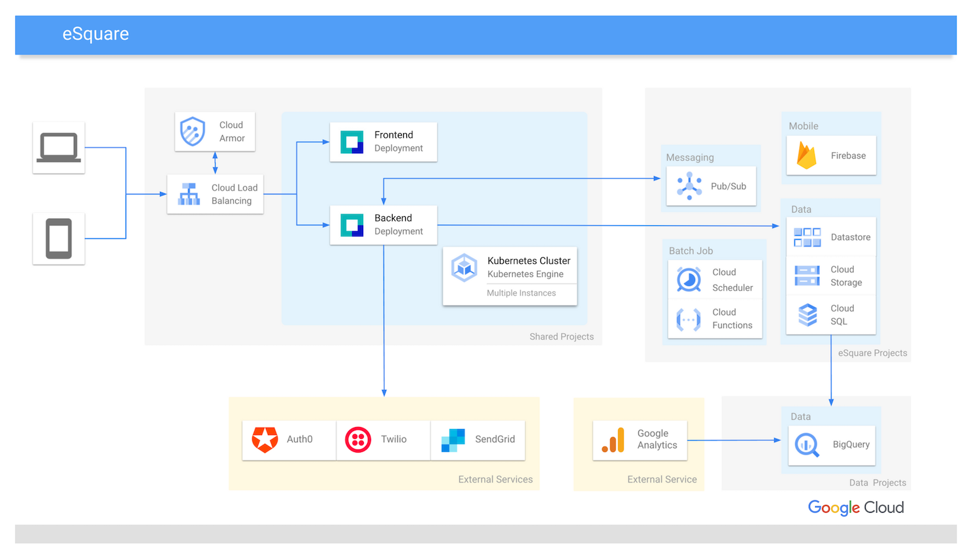Click the Twilio red circle icon
The image size is (980, 559).
tap(358, 439)
